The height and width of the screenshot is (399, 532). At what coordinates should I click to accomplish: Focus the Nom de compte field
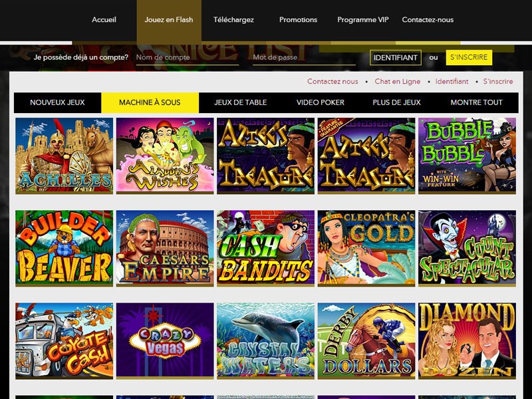[x=188, y=58]
